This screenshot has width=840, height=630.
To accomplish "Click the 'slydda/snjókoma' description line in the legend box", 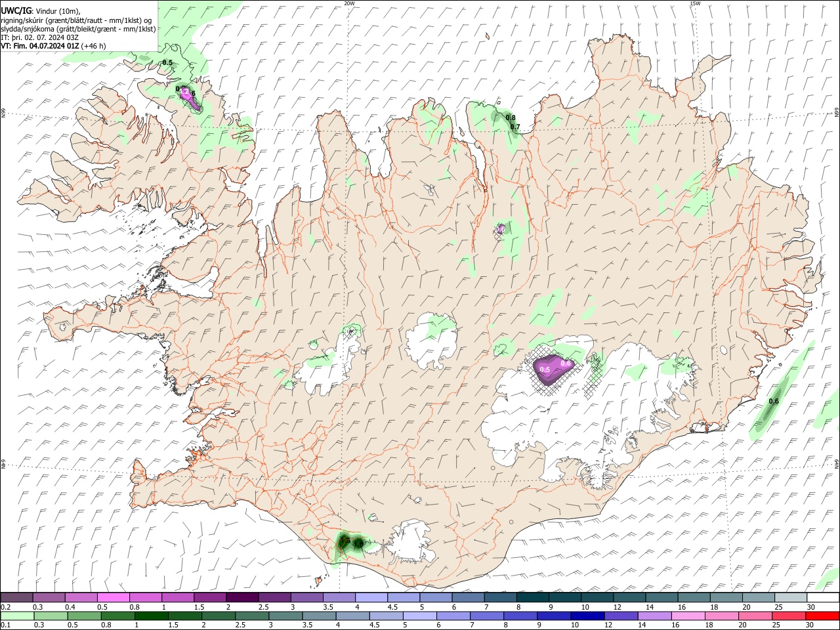I will point(78,29).
